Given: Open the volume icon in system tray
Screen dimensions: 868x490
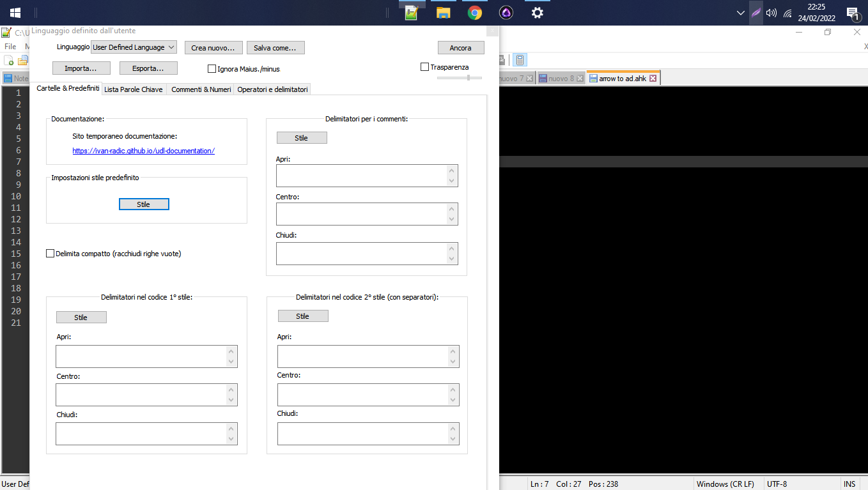Looking at the screenshot, I should tap(770, 13).
